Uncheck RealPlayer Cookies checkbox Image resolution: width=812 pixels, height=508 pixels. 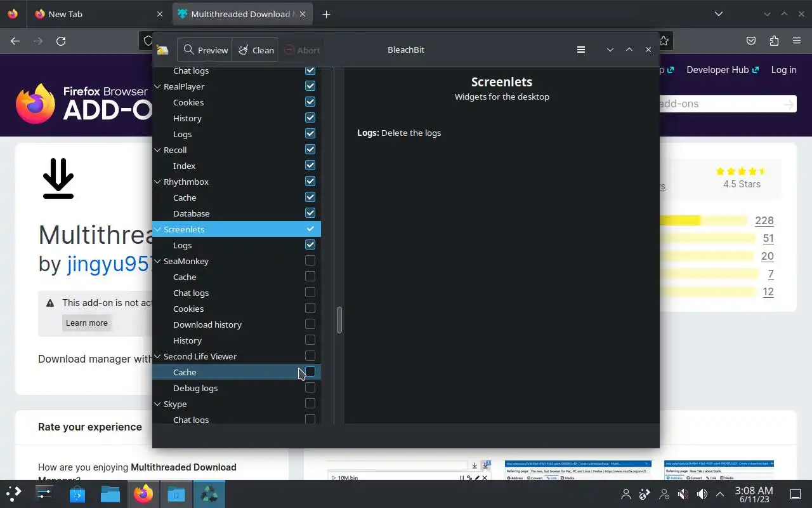point(310,102)
